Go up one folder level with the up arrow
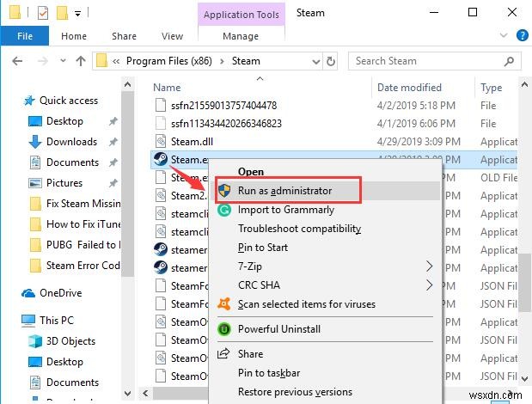 (81, 61)
